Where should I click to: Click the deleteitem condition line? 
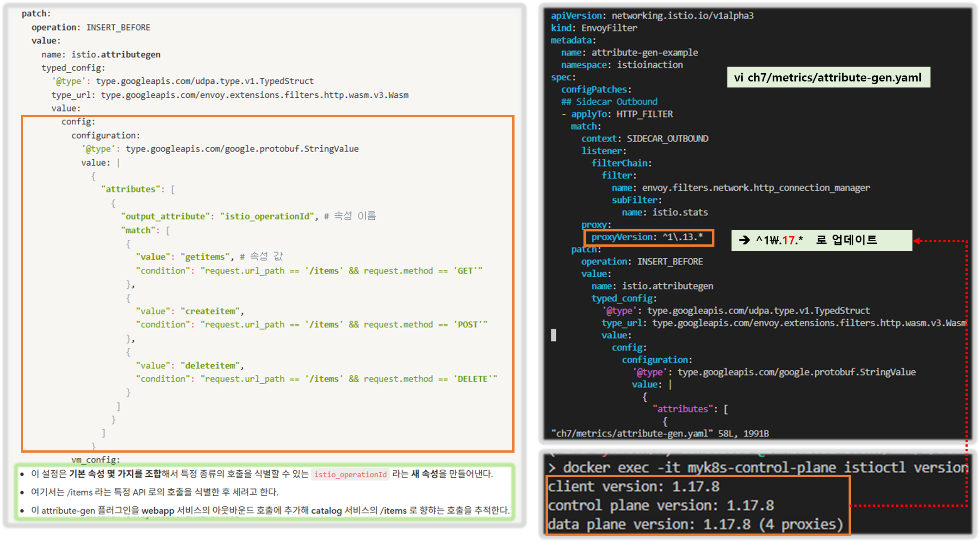coord(316,379)
